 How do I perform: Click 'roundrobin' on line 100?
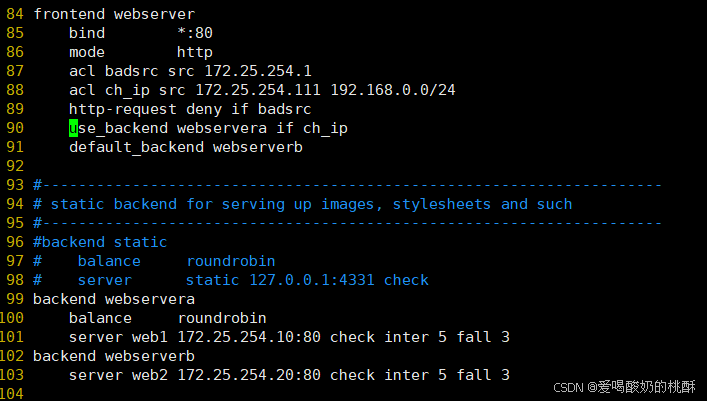[222, 318]
